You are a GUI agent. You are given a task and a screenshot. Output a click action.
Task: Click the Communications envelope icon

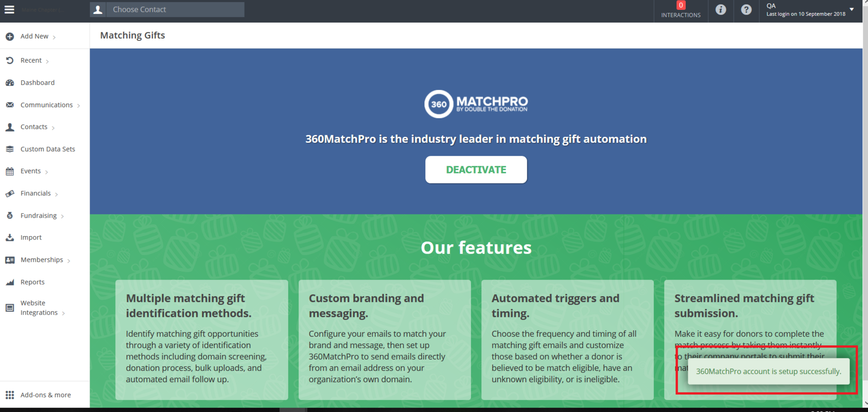[x=10, y=105]
